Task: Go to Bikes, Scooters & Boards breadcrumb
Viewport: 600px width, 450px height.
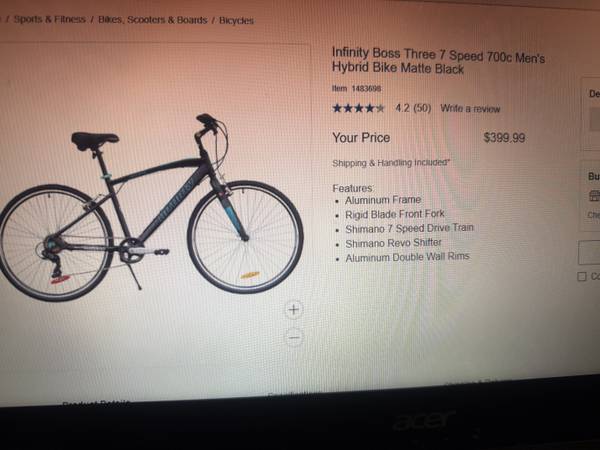Action: click(153, 20)
